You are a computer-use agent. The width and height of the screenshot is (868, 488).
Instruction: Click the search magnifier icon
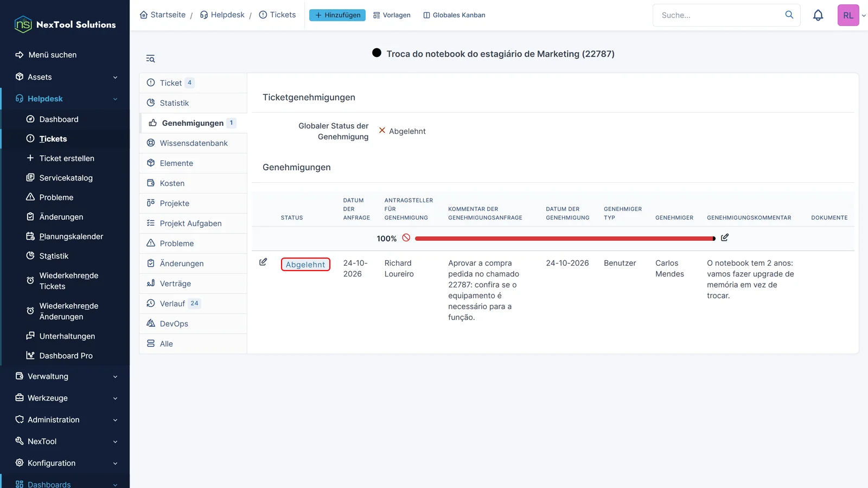(789, 15)
